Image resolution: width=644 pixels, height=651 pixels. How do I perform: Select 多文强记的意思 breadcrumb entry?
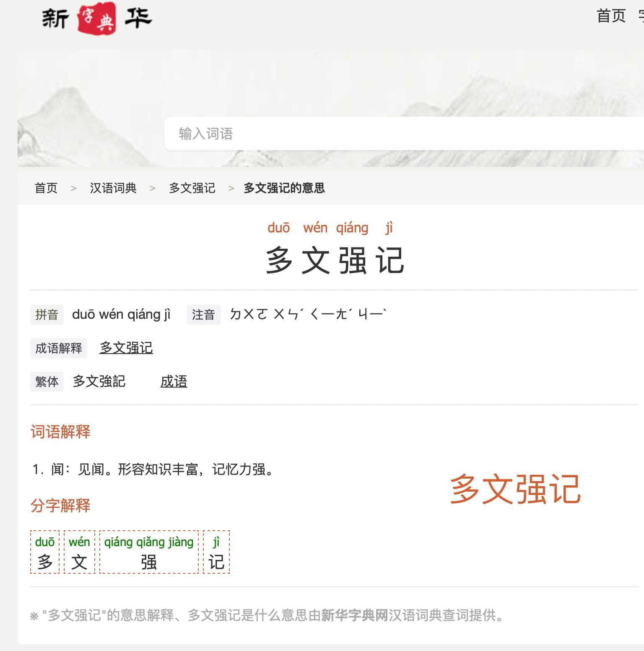(x=283, y=188)
